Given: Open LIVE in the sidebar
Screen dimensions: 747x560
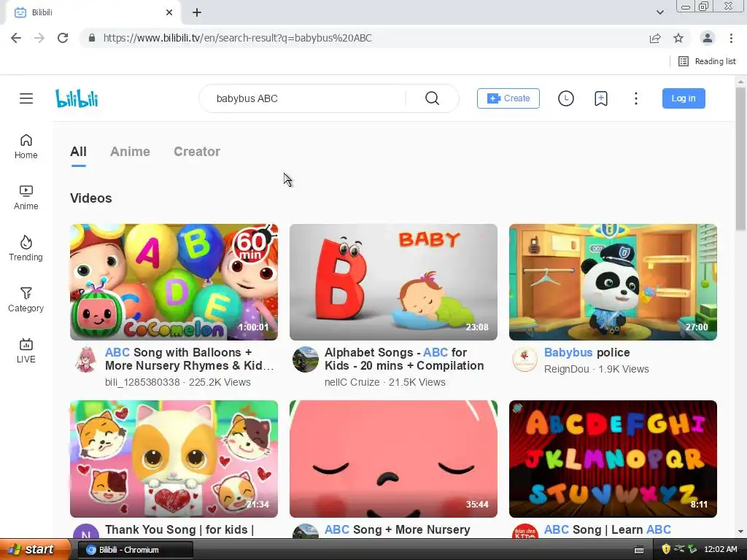Looking at the screenshot, I should pyautogui.click(x=26, y=351).
